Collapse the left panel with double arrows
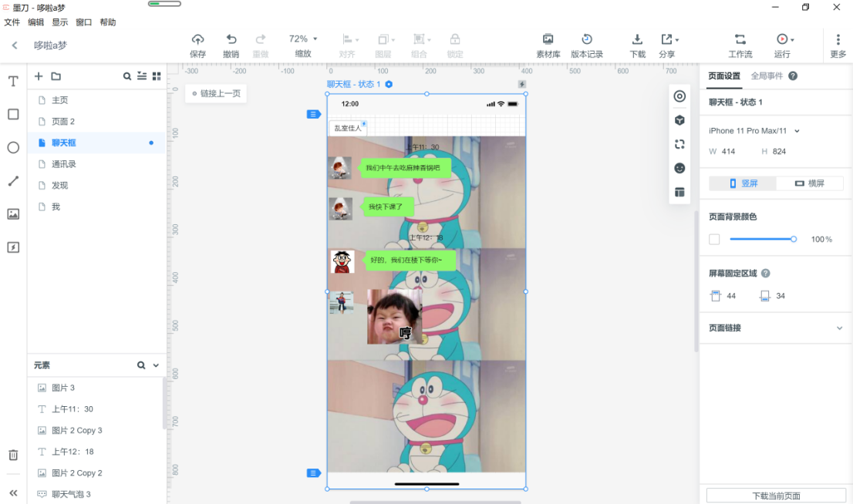This screenshot has height=504, width=853. 13,492
